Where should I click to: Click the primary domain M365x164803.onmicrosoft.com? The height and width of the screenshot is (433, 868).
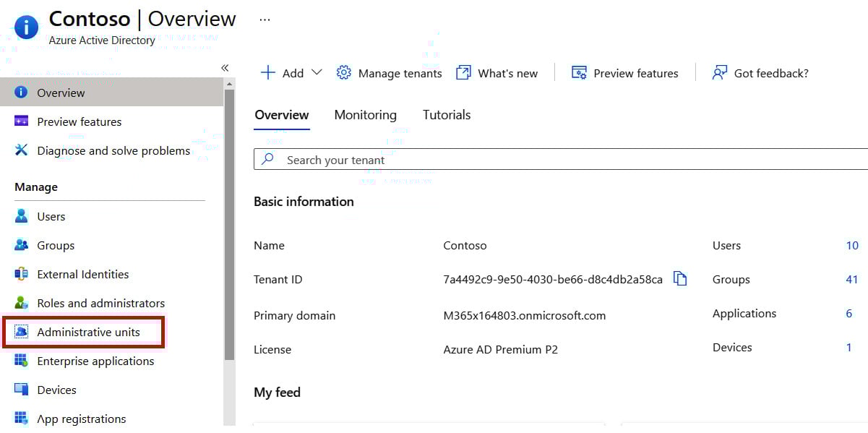pos(525,315)
